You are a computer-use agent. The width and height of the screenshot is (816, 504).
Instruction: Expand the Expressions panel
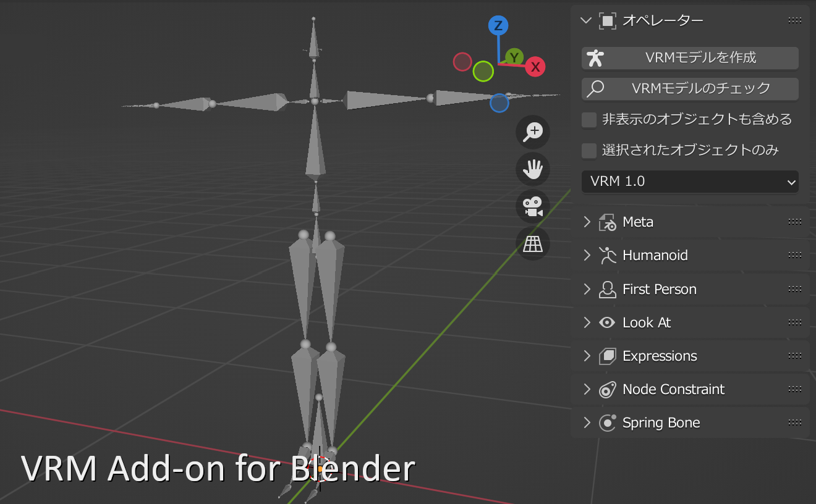[x=587, y=356]
